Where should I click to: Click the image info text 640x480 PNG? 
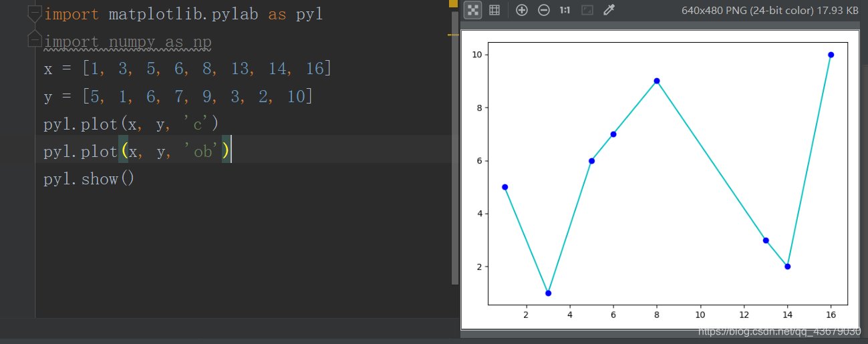click(770, 10)
